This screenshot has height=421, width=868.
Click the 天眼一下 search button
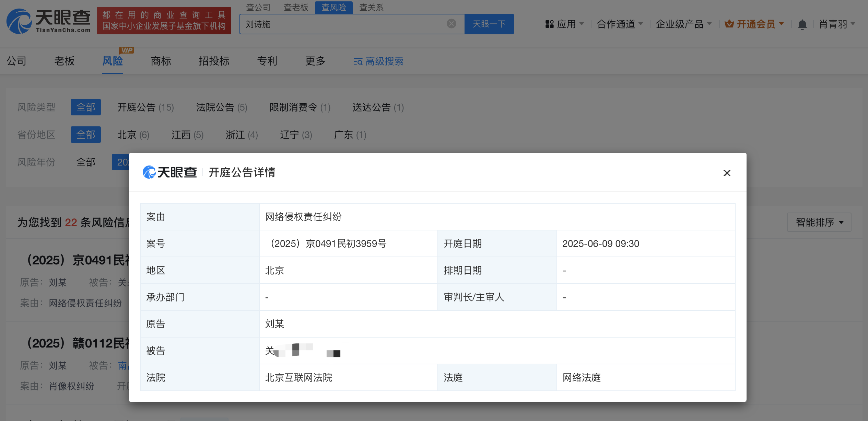pos(489,24)
